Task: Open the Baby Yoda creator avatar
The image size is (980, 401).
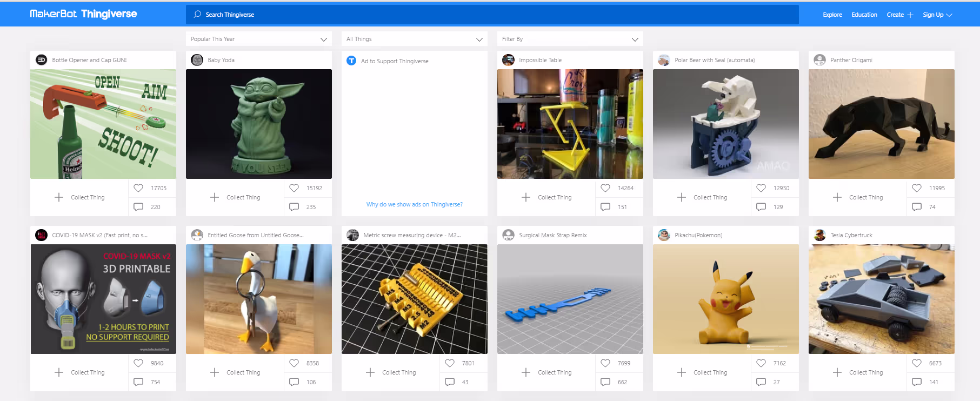Action: point(197,60)
